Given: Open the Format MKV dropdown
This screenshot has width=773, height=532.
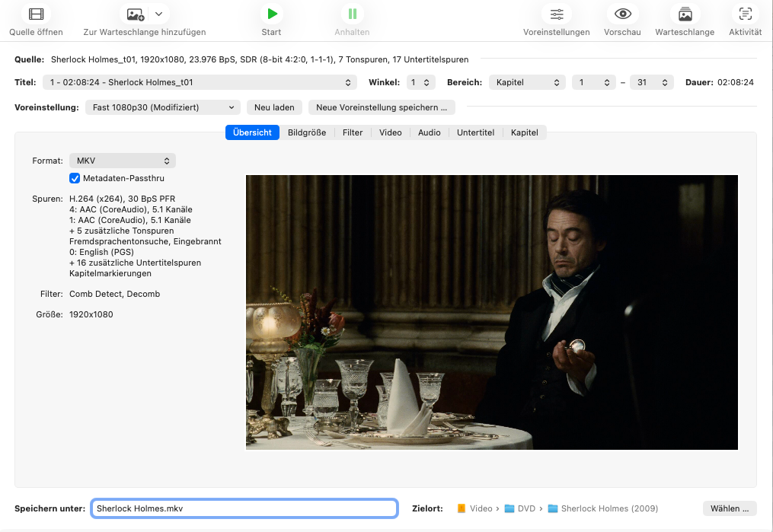Looking at the screenshot, I should [x=123, y=161].
